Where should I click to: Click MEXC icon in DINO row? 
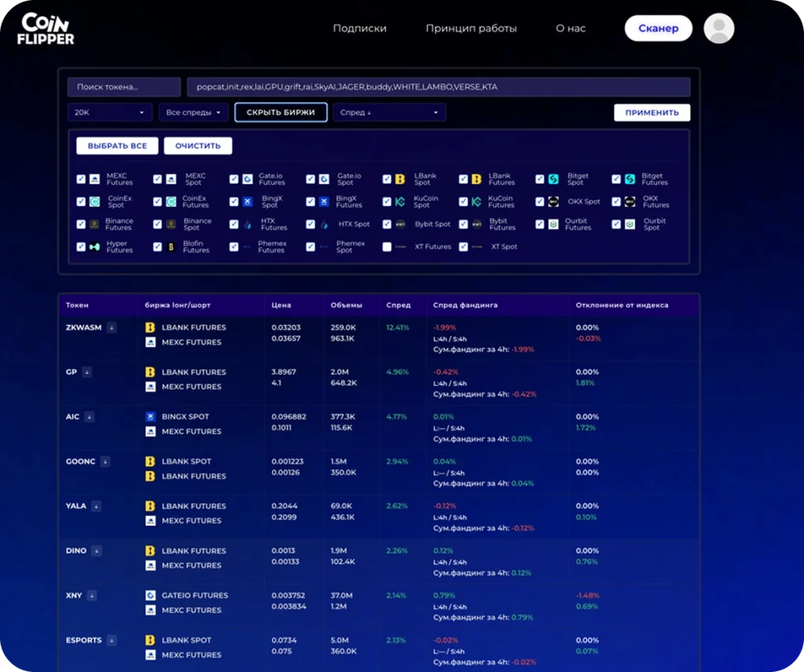pos(150,565)
